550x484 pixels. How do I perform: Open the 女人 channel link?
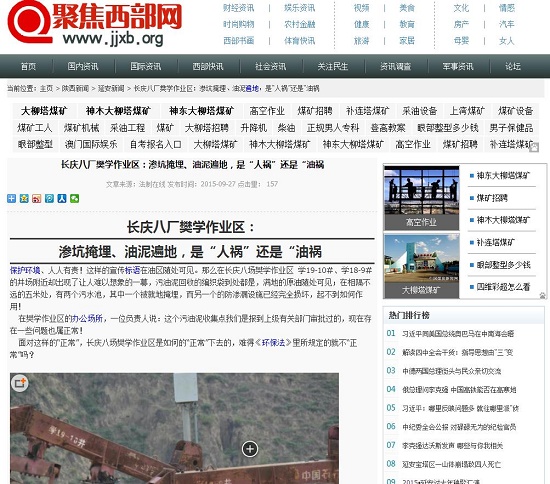coord(507,41)
